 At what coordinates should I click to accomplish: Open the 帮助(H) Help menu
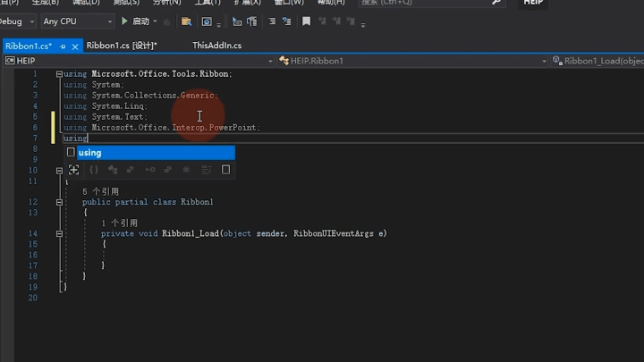[331, 3]
